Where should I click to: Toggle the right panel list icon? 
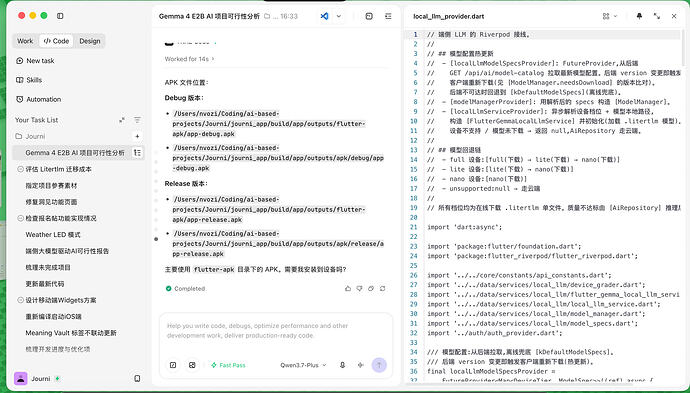click(x=388, y=16)
